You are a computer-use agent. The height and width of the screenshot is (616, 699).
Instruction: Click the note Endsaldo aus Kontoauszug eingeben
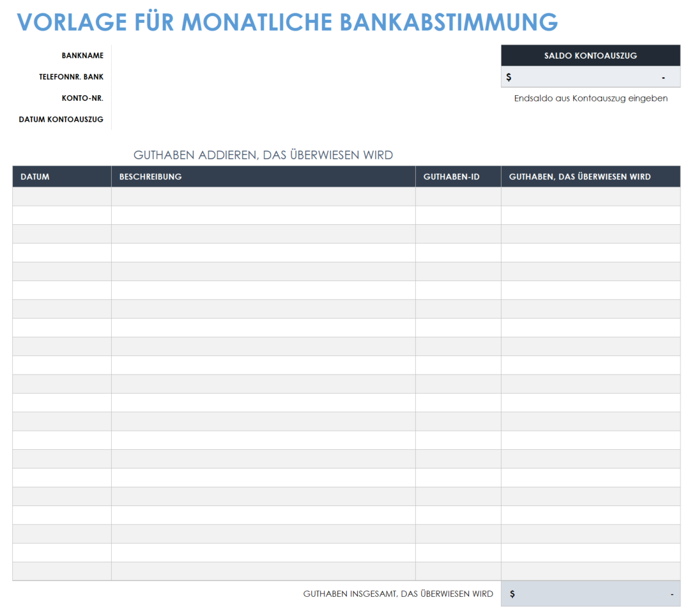590,98
